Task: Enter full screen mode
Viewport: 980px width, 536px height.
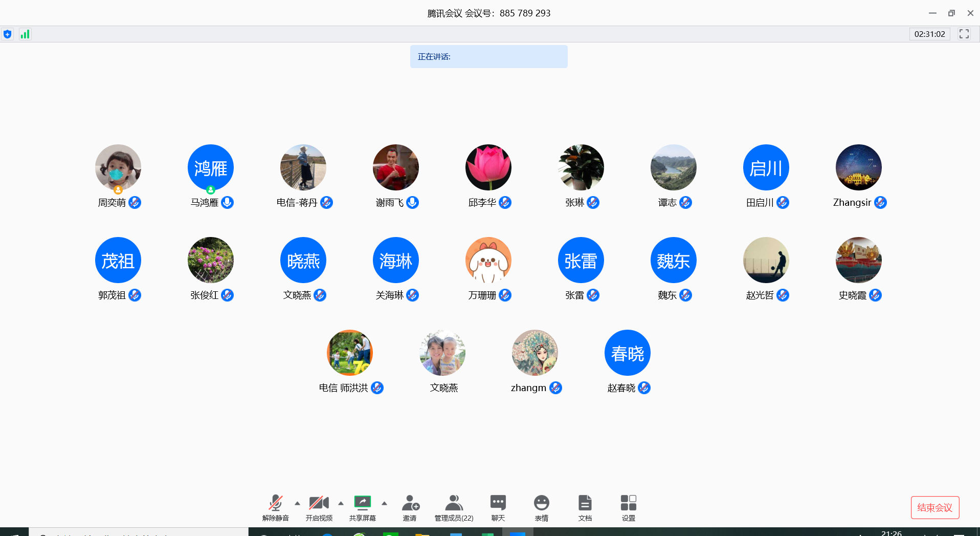Action: (964, 34)
